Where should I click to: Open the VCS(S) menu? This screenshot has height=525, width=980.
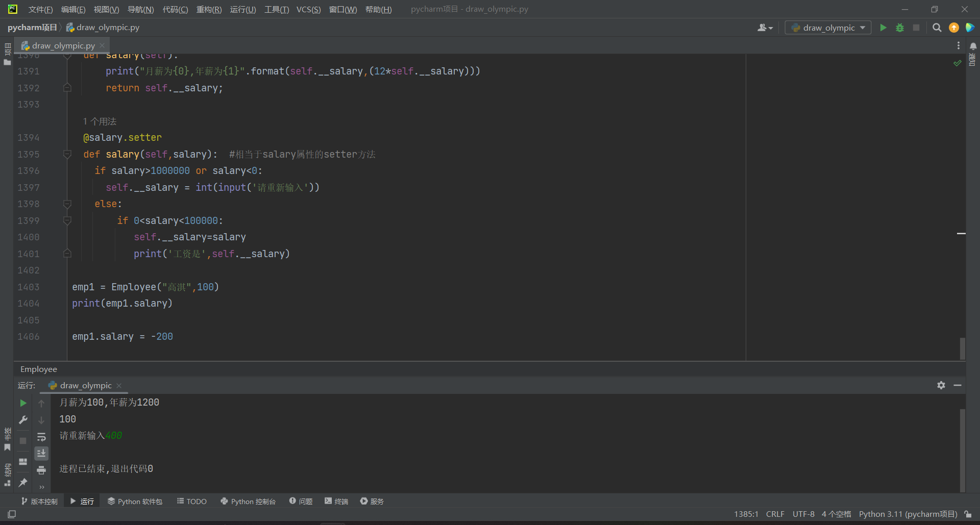click(x=308, y=9)
